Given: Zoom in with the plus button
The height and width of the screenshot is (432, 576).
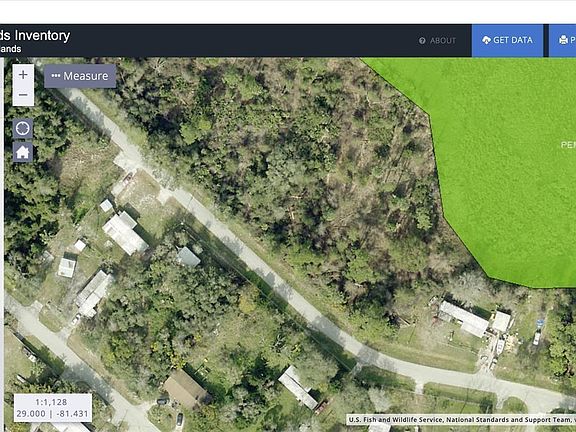Looking at the screenshot, I should click(x=23, y=75).
